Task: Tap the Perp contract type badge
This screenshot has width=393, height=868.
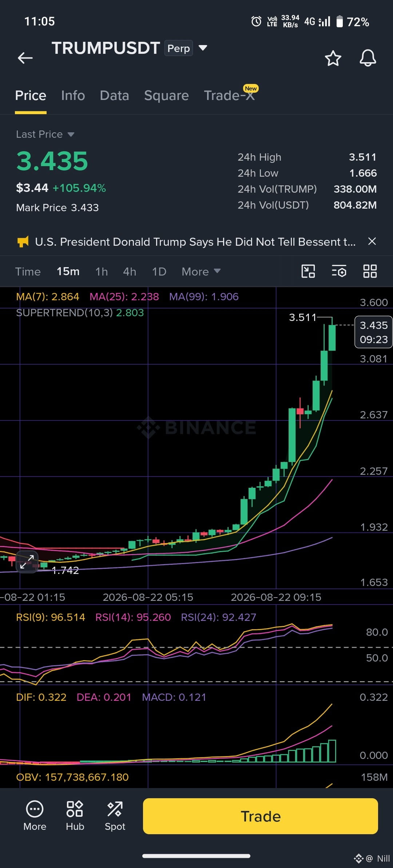Action: [178, 48]
